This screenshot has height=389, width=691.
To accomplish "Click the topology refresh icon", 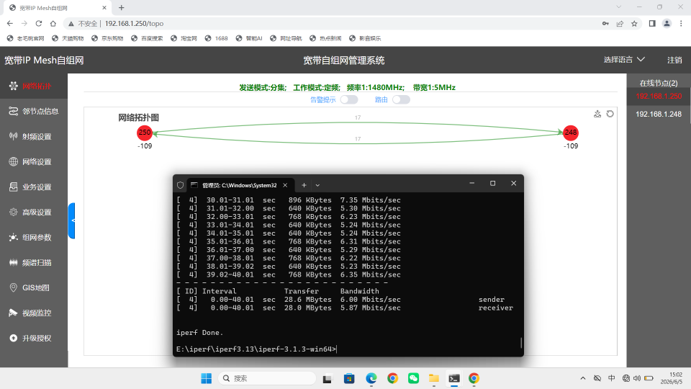I will coord(610,114).
